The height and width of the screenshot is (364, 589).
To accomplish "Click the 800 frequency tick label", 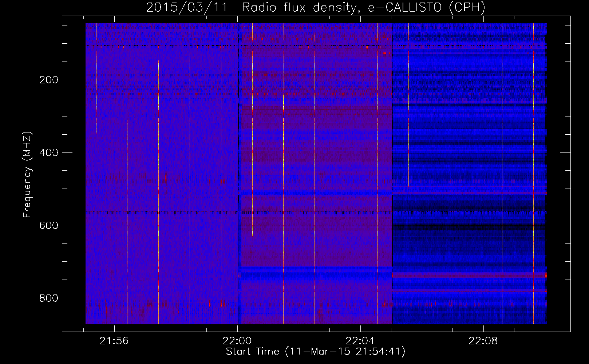I will tap(49, 298).
